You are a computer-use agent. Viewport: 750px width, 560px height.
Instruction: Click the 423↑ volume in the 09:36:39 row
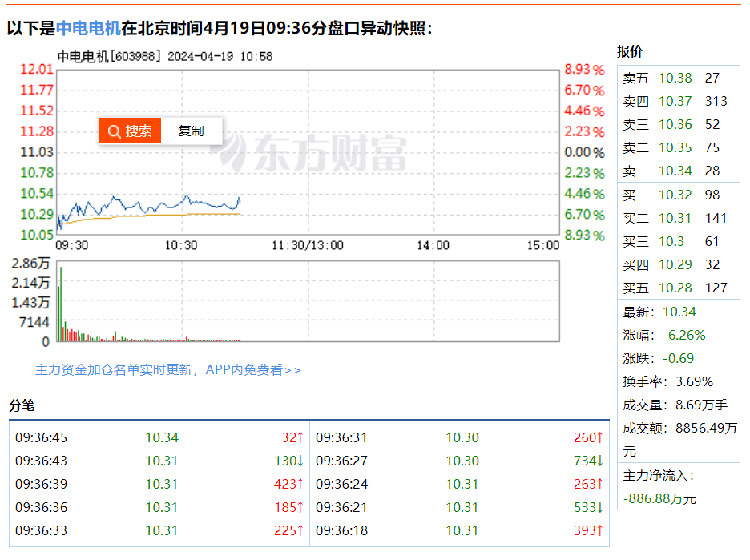click(x=289, y=484)
